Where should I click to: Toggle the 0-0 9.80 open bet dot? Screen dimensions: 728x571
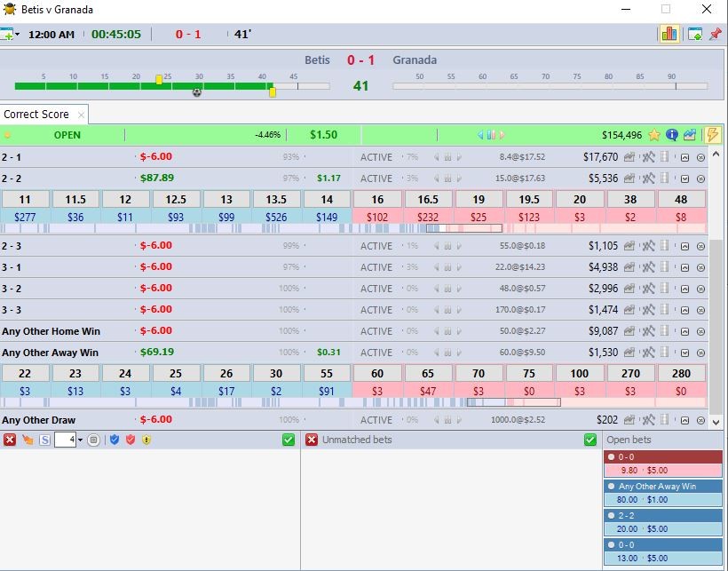pyautogui.click(x=612, y=456)
